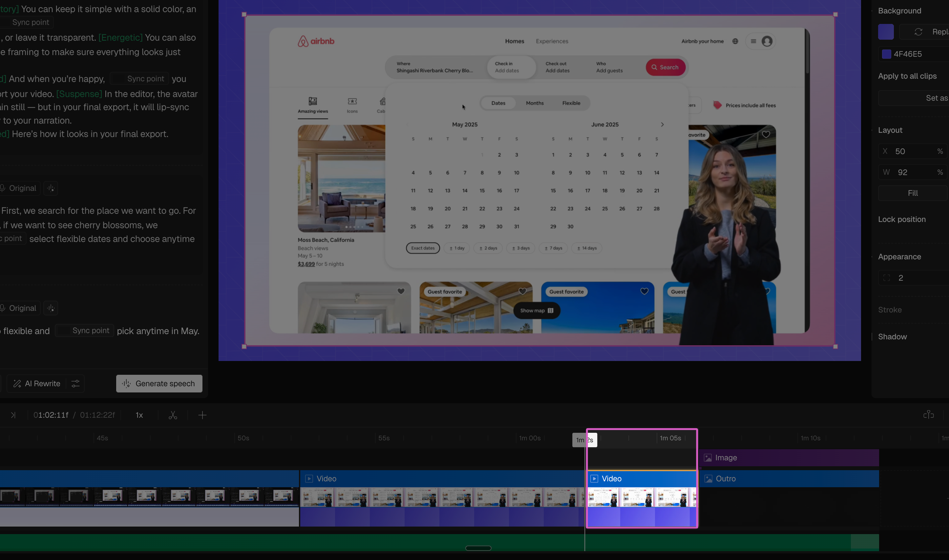Select the Flexible tab in date picker
The height and width of the screenshot is (560, 949).
tap(571, 103)
